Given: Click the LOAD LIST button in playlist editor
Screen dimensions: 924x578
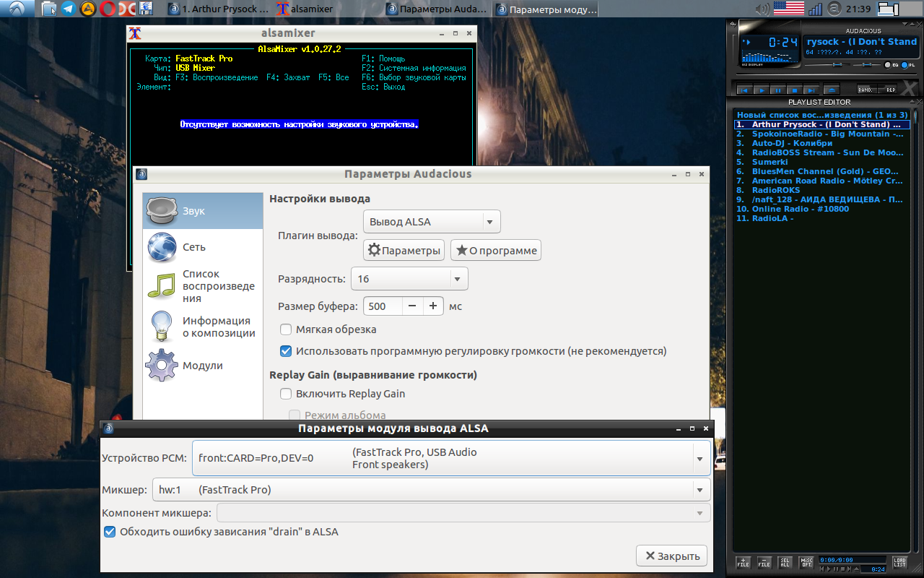Looking at the screenshot, I should (x=899, y=563).
